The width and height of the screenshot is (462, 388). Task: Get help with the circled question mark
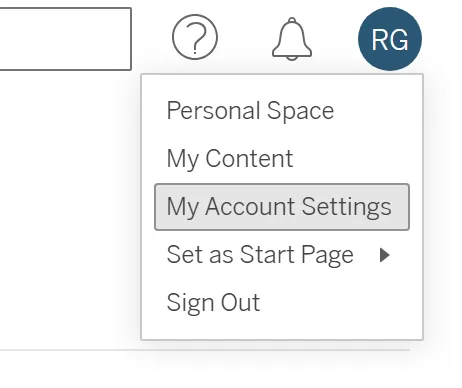pos(195,37)
